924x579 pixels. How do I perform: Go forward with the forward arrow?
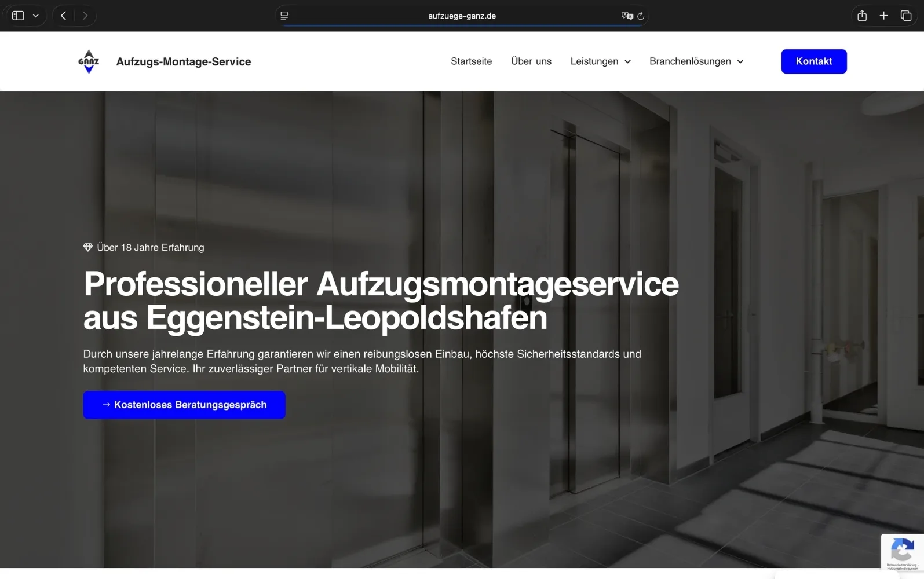click(x=85, y=16)
